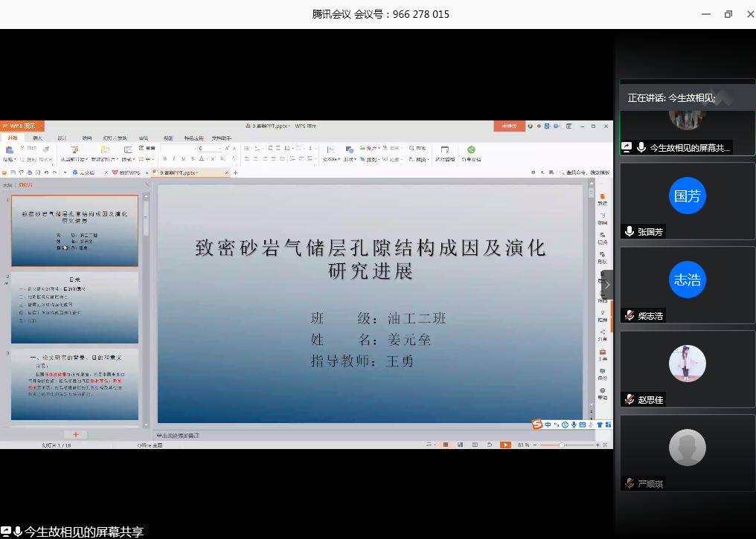The height and width of the screenshot is (539, 756).
Task: Expand the participants panel chevron arrow
Action: (x=607, y=284)
